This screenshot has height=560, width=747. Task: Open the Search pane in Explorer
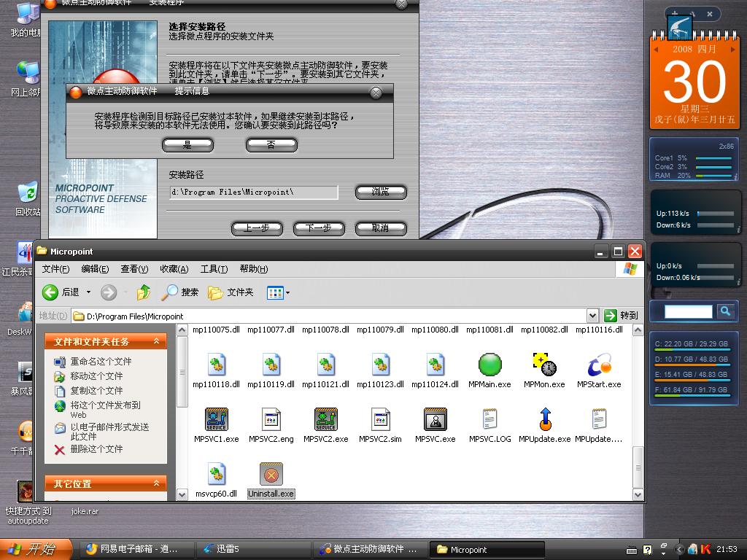click(179, 292)
